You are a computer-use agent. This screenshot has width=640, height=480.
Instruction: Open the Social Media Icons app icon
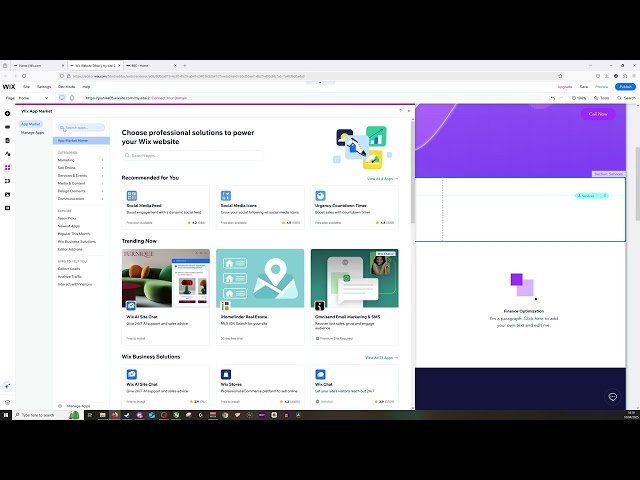[x=226, y=196]
